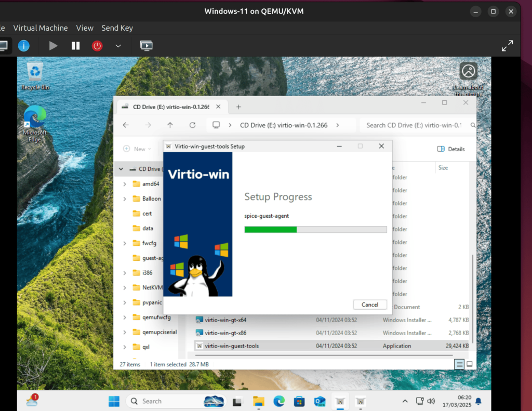The image size is (532, 411).
Task: Toggle the Details pane
Action: coord(450,149)
